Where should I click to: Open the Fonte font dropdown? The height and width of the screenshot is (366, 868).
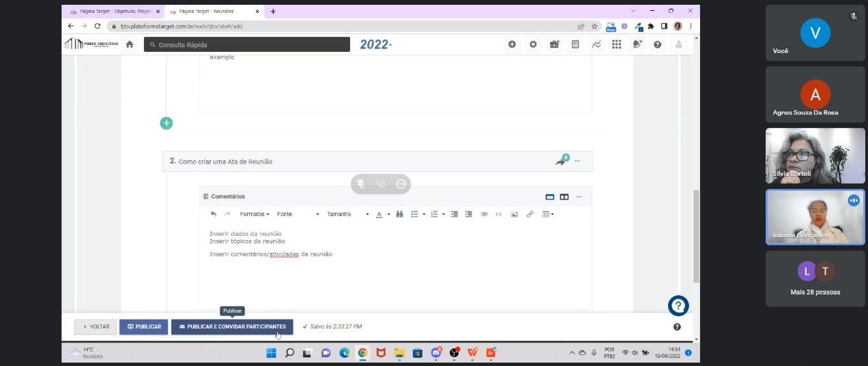(x=298, y=214)
